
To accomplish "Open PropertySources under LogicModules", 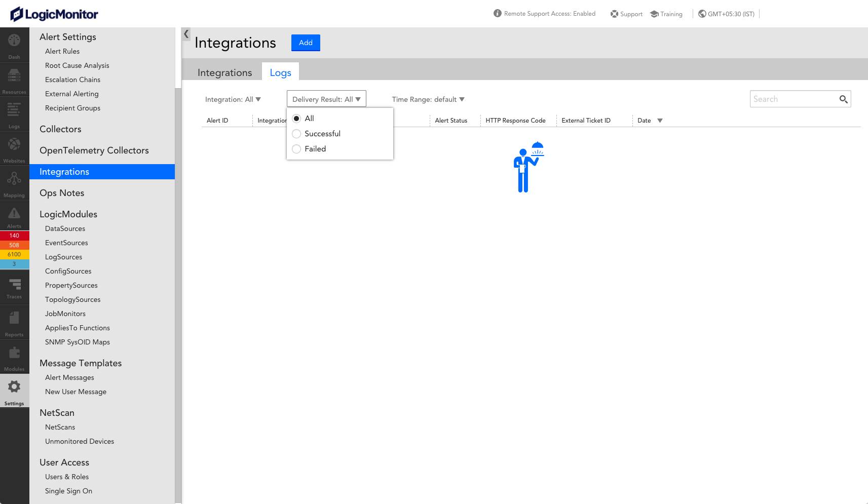I will (x=71, y=285).
